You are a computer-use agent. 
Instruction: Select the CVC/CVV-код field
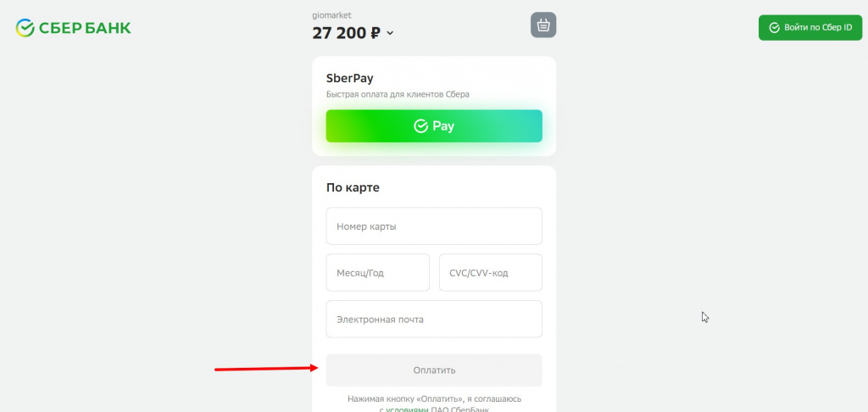click(490, 273)
